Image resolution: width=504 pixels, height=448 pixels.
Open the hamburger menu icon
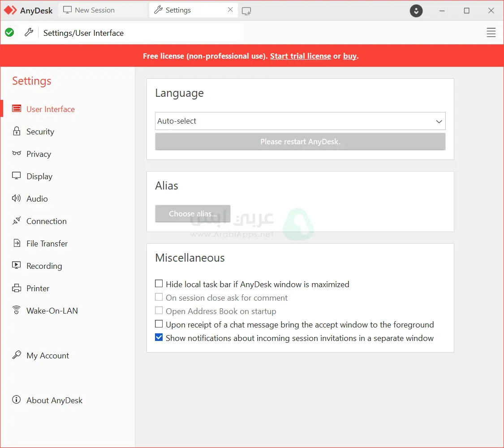pyautogui.click(x=491, y=33)
